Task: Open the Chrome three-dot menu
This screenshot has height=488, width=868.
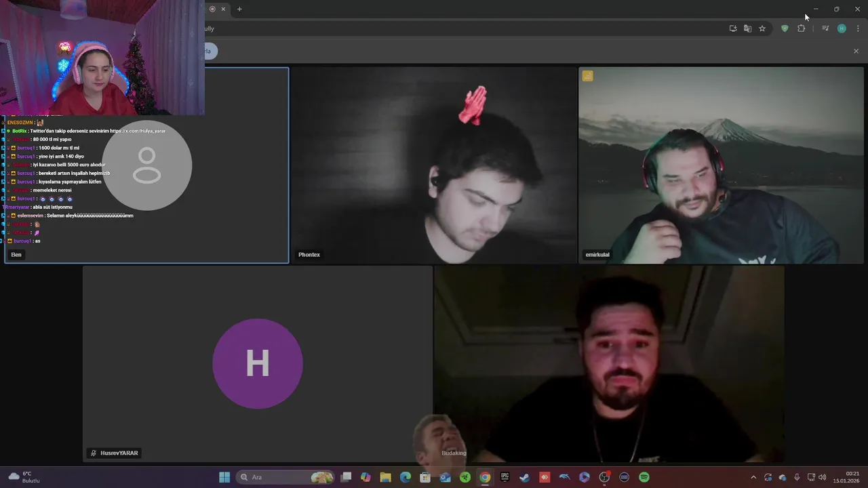Action: coord(858,28)
